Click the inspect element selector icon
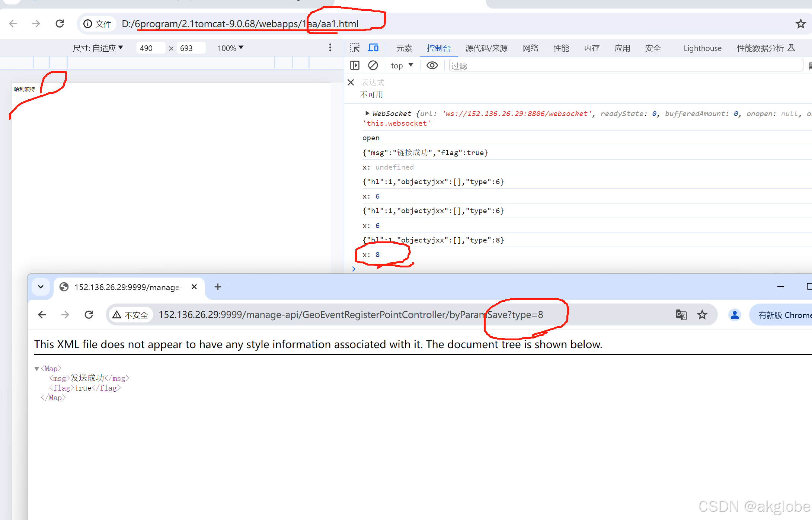 tap(355, 48)
